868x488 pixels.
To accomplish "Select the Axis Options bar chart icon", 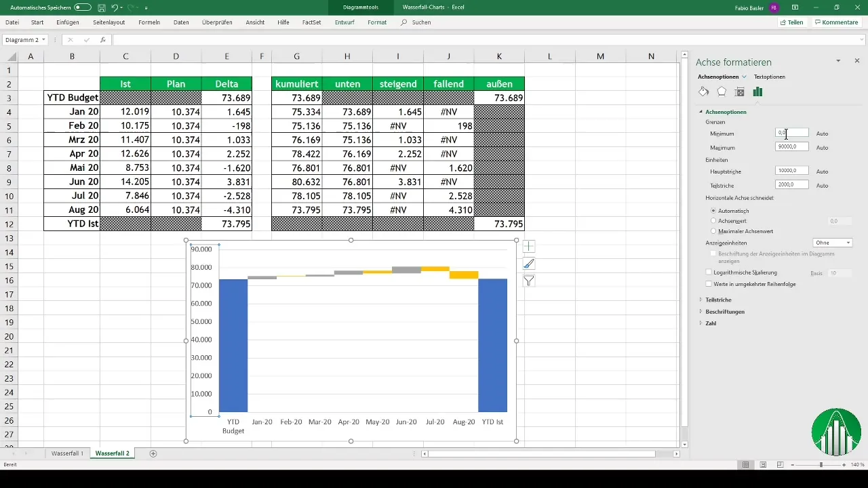I will (x=757, y=91).
